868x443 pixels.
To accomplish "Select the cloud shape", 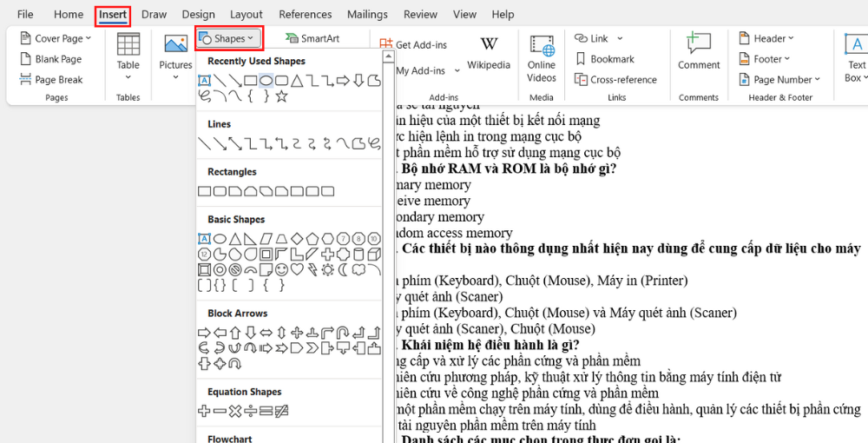I will coord(359,269).
